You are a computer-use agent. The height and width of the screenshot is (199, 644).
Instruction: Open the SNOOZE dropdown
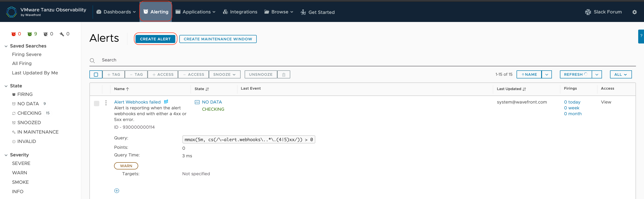225,74
